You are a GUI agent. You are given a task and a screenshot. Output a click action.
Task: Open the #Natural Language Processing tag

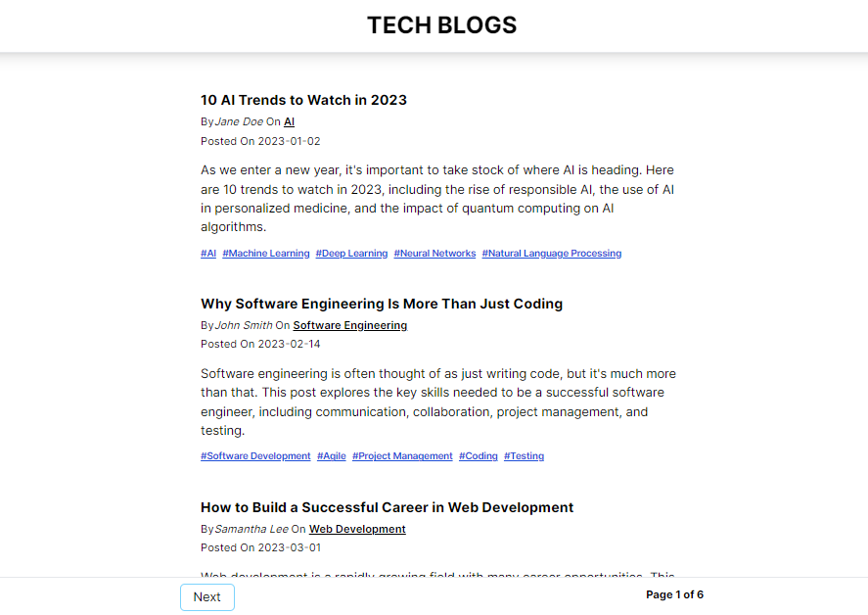[x=551, y=253]
